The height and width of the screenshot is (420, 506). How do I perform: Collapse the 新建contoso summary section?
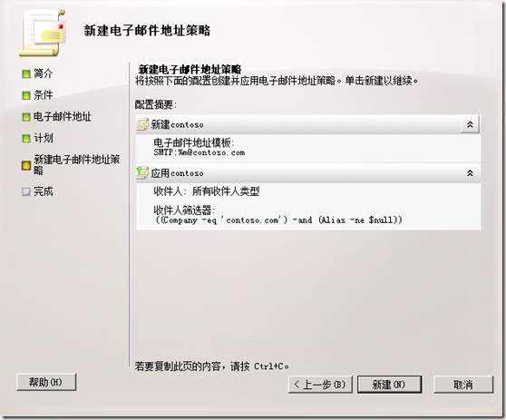pyautogui.click(x=470, y=124)
